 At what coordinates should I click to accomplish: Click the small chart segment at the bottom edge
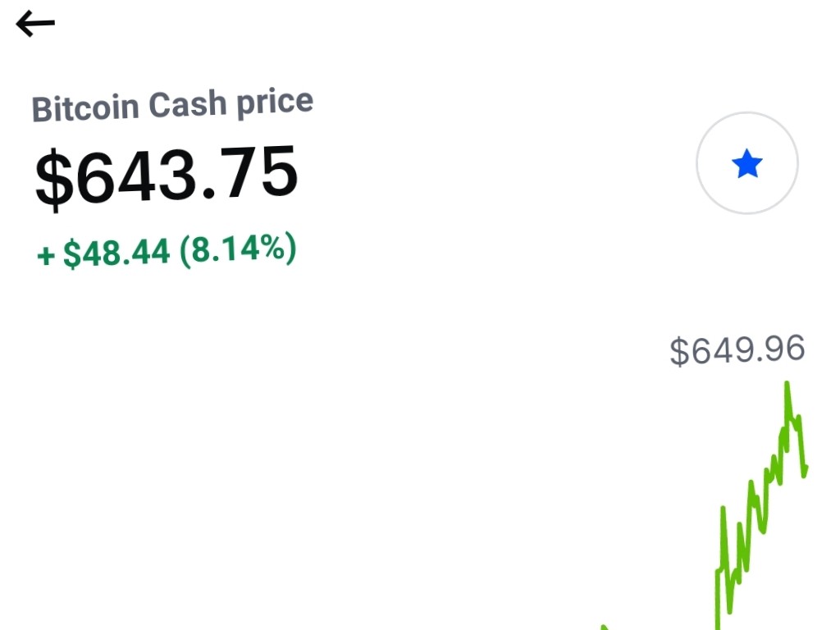604,628
